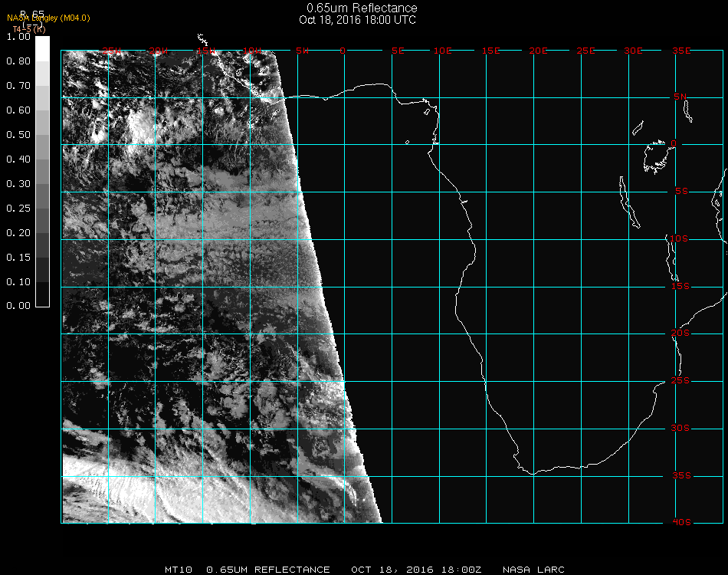
Task: Click the 15E longitude label
Action: tap(490, 51)
